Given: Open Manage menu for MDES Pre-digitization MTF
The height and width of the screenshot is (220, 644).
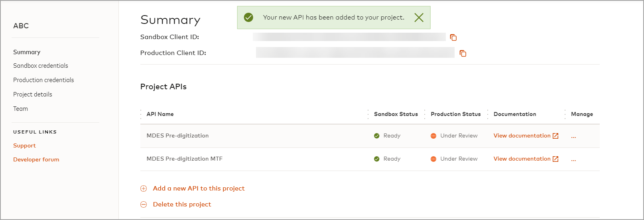Looking at the screenshot, I should [x=573, y=159].
